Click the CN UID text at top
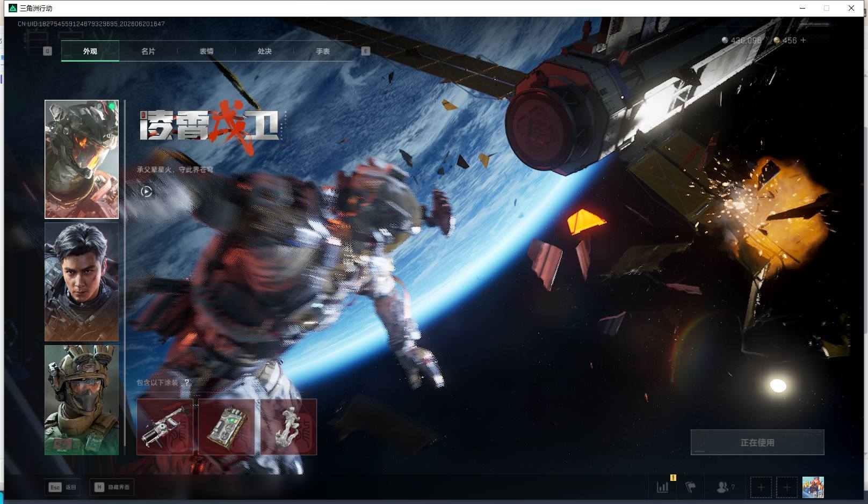The height and width of the screenshot is (504, 868). [x=91, y=24]
